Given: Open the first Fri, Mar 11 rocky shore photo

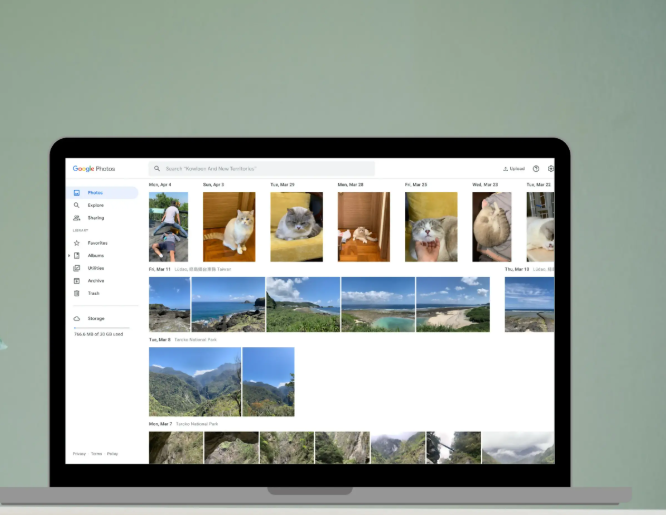Looking at the screenshot, I should coord(169,304).
